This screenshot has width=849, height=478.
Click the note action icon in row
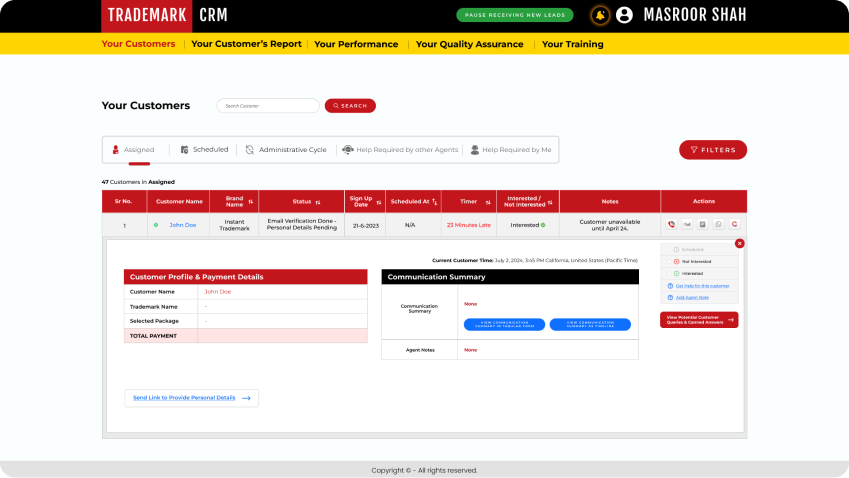coord(703,225)
